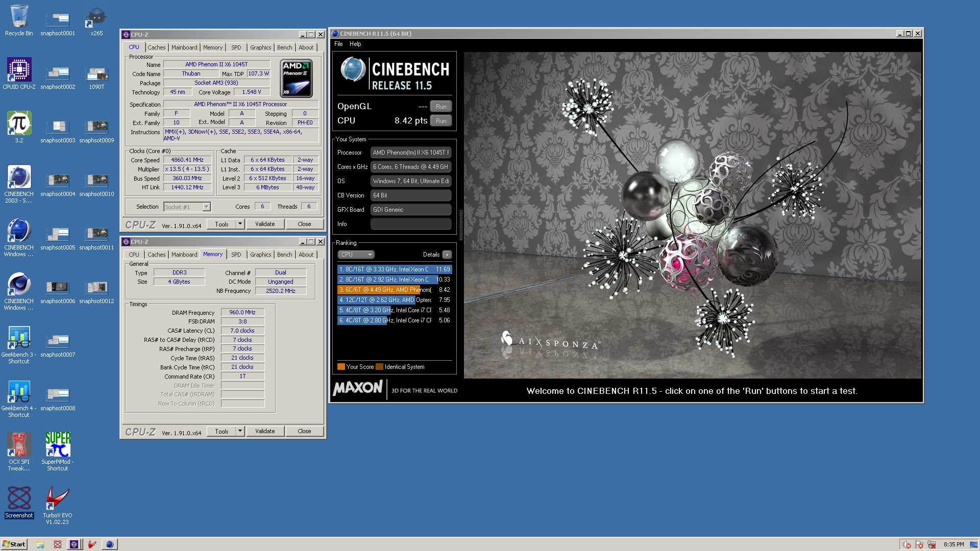Click the taskbar clock showing 8:35 PM
Viewport: 980px width, 551px height.
[x=953, y=544]
